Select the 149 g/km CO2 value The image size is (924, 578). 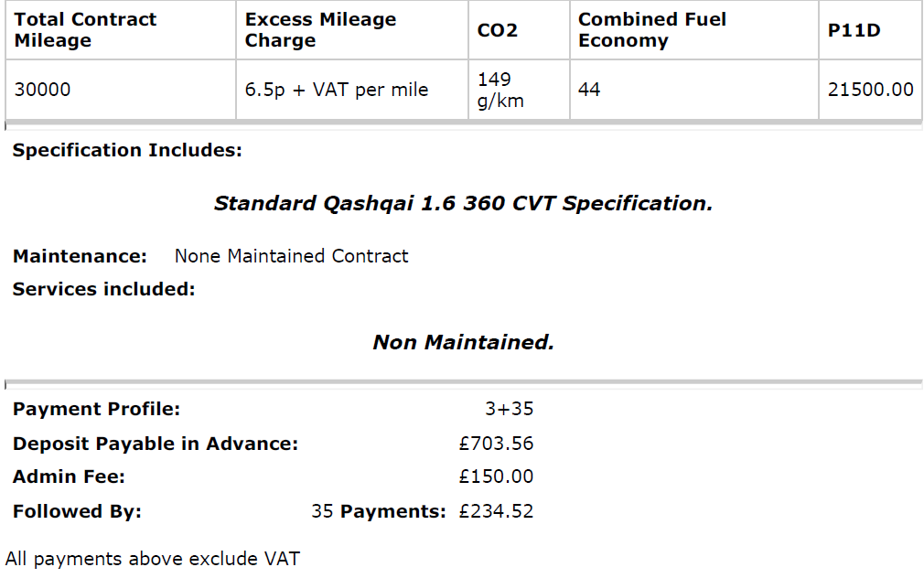click(x=500, y=90)
